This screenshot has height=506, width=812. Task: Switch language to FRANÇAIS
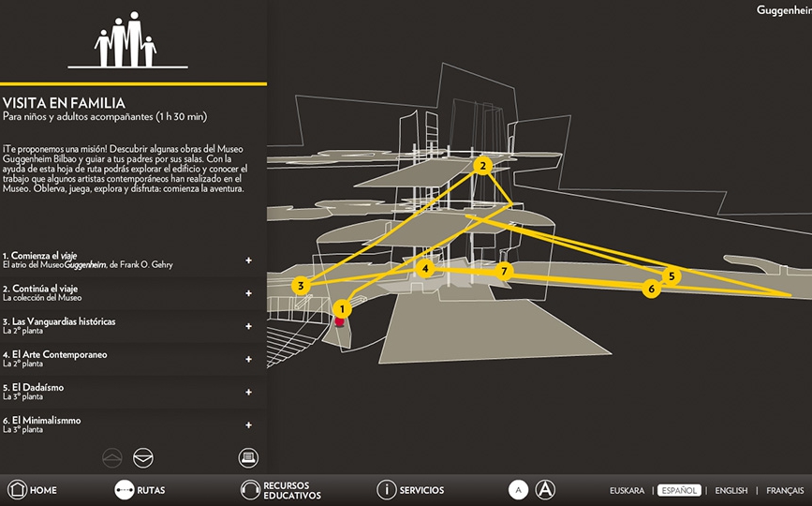pyautogui.click(x=785, y=490)
